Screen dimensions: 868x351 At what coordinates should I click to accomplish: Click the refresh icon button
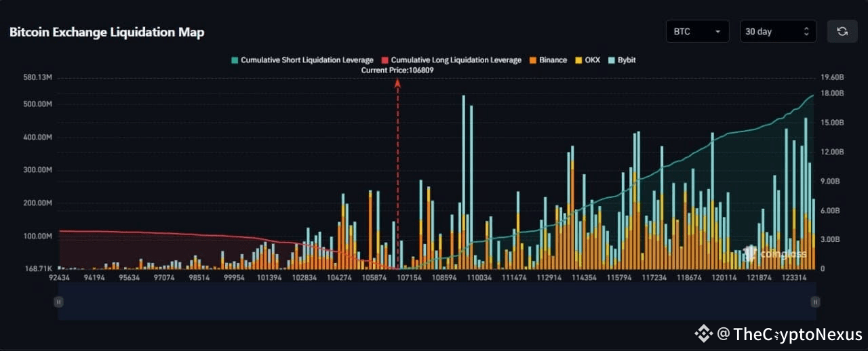(842, 31)
